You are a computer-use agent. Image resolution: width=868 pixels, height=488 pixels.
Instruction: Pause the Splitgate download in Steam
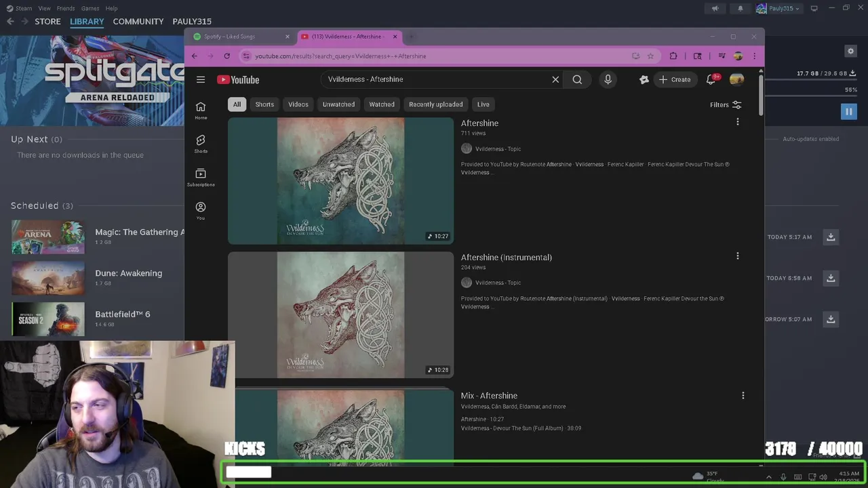pyautogui.click(x=848, y=112)
